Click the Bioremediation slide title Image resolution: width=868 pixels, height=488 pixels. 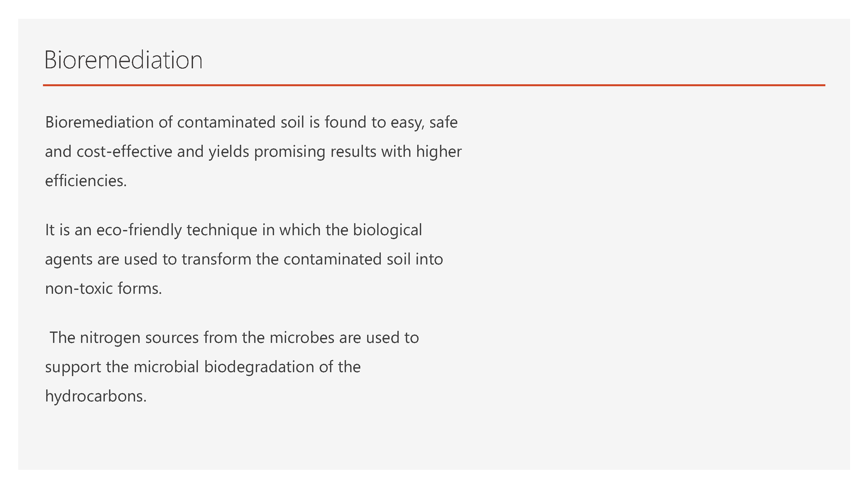[123, 60]
